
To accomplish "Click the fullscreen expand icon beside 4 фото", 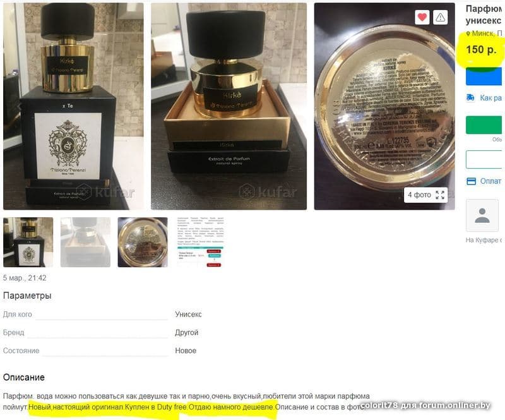I will coord(439,195).
